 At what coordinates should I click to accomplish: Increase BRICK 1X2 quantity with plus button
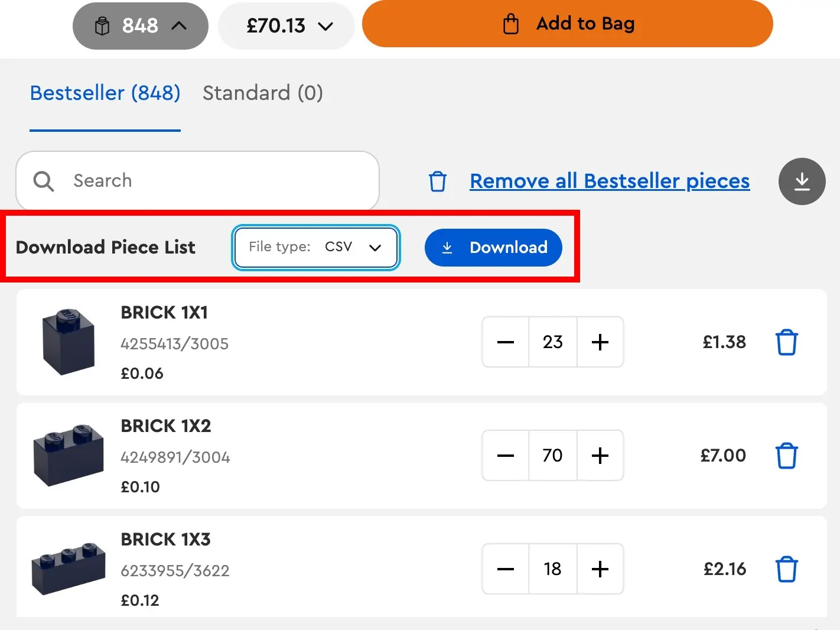pos(600,456)
